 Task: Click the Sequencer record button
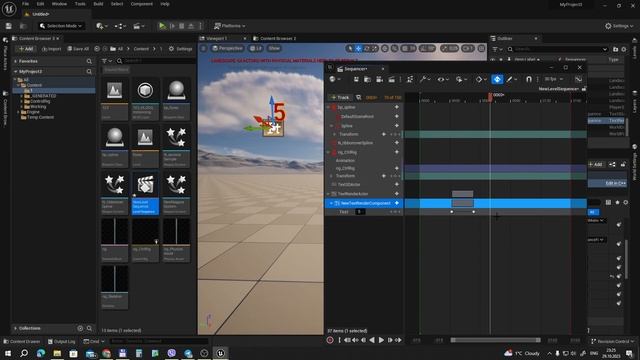[330, 340]
